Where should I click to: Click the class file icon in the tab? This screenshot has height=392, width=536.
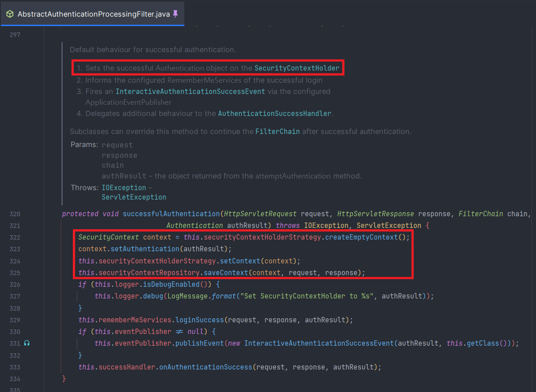tap(10, 14)
